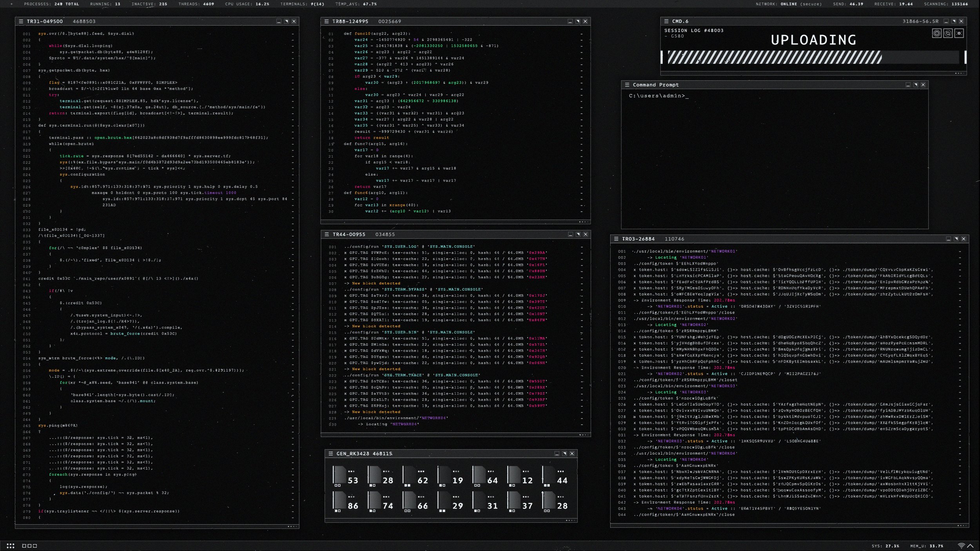Open the app grid launcher in taskbar

point(11,546)
